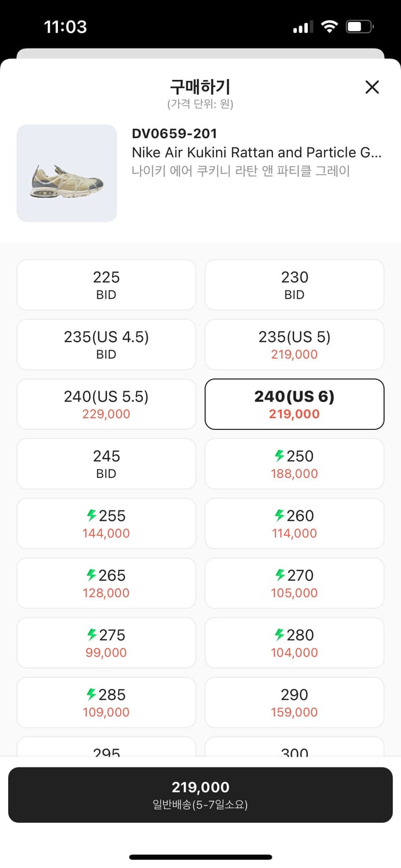The width and height of the screenshot is (401, 868).
Task: Select size 225 BID option
Action: [x=106, y=285]
